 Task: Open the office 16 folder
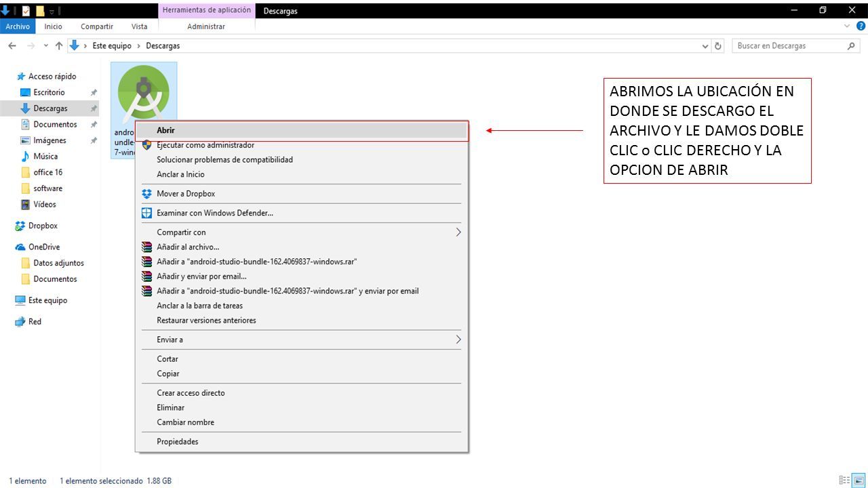coord(47,172)
